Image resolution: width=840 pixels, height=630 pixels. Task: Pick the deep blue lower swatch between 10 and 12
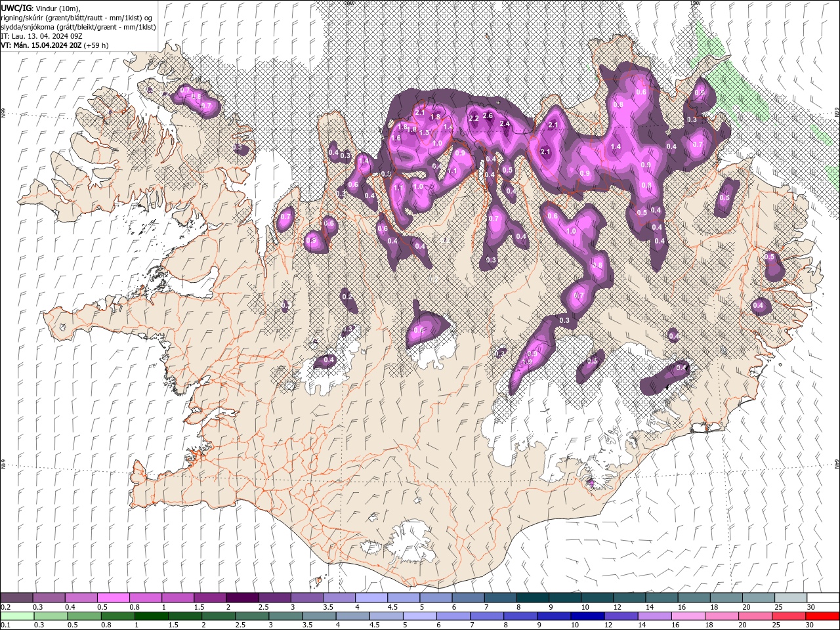587,616
